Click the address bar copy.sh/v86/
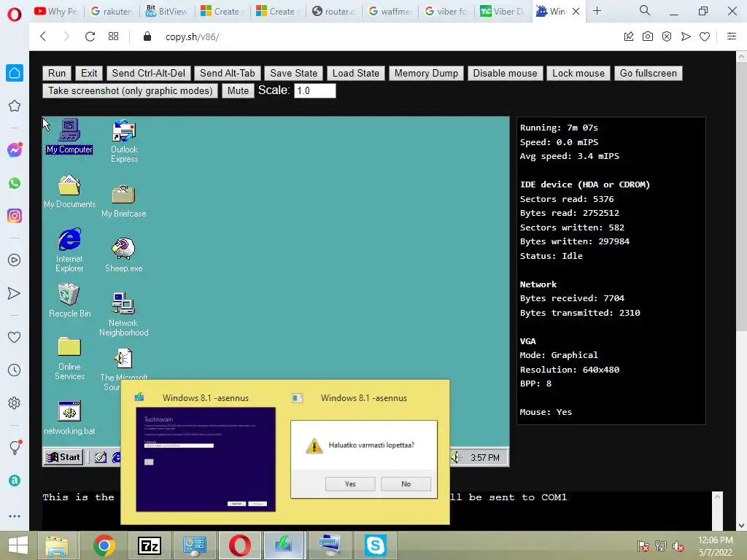The width and height of the screenshot is (747, 560). [192, 36]
